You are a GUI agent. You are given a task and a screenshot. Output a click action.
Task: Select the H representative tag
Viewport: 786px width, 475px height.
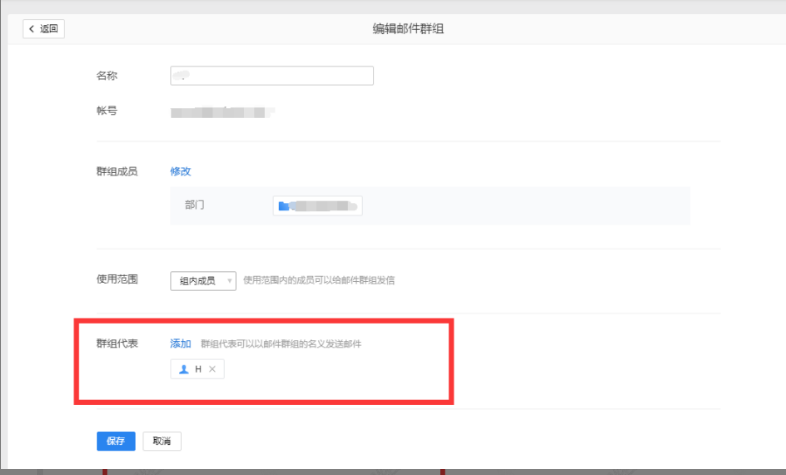[198, 369]
